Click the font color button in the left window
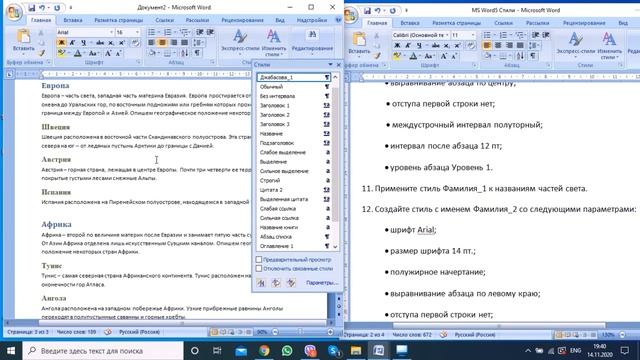Screen dimensions: 640x360 coord(78,53)
